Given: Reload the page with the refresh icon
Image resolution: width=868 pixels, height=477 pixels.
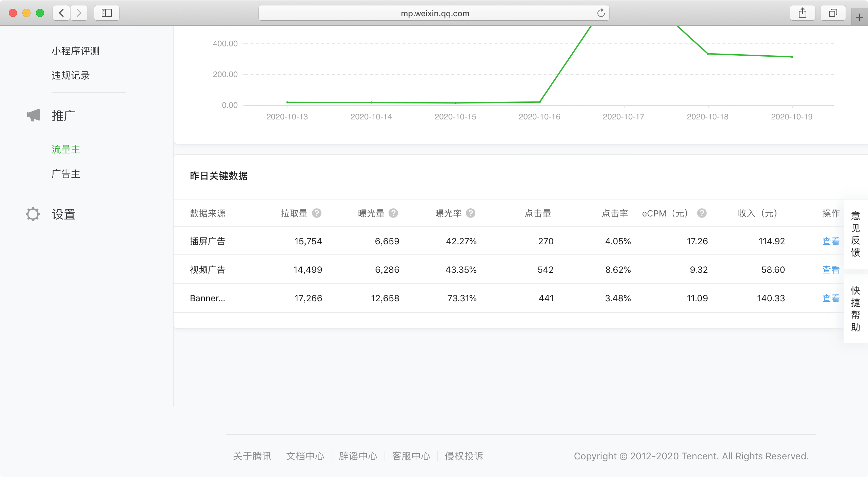Looking at the screenshot, I should click(601, 13).
